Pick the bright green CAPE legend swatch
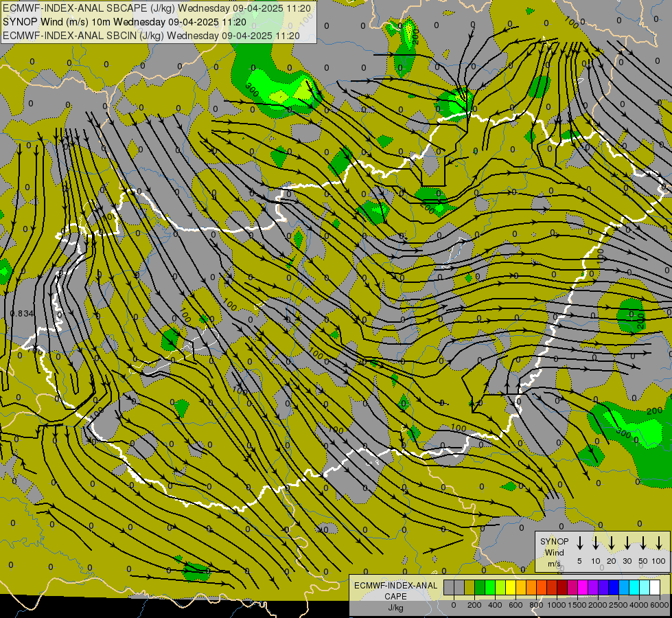This screenshot has width=672, height=618. [490, 587]
